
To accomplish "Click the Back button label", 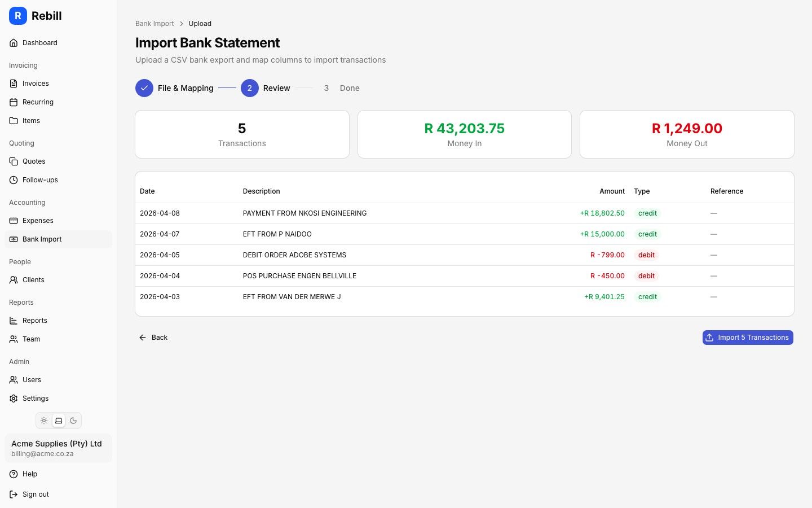I will click(x=160, y=338).
